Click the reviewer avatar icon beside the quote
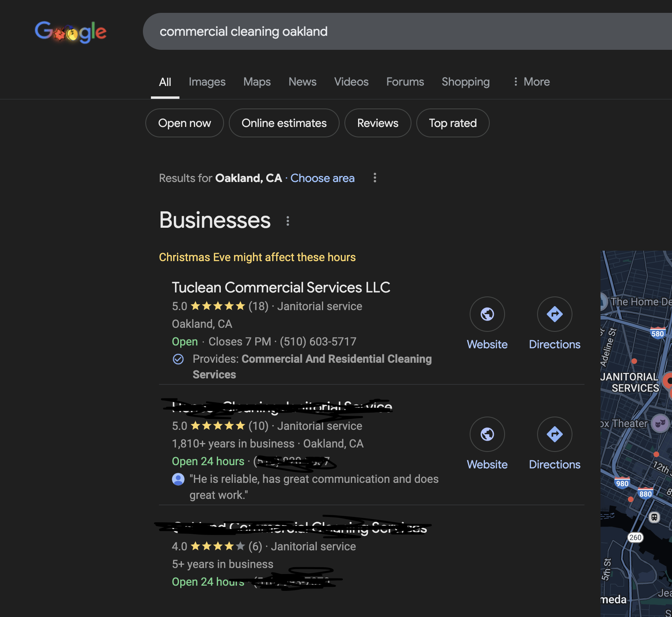Viewport: 672px width, 617px height. [178, 479]
